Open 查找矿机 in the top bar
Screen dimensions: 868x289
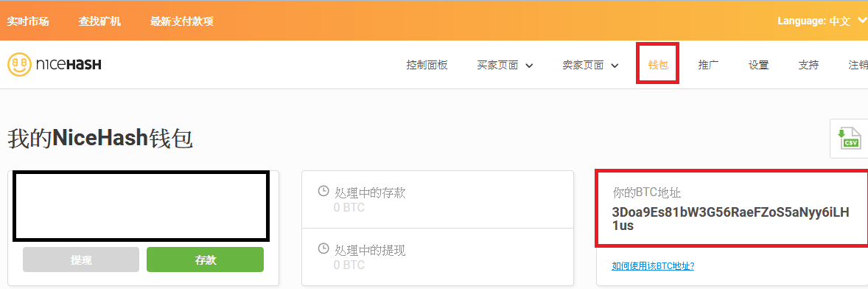click(99, 21)
